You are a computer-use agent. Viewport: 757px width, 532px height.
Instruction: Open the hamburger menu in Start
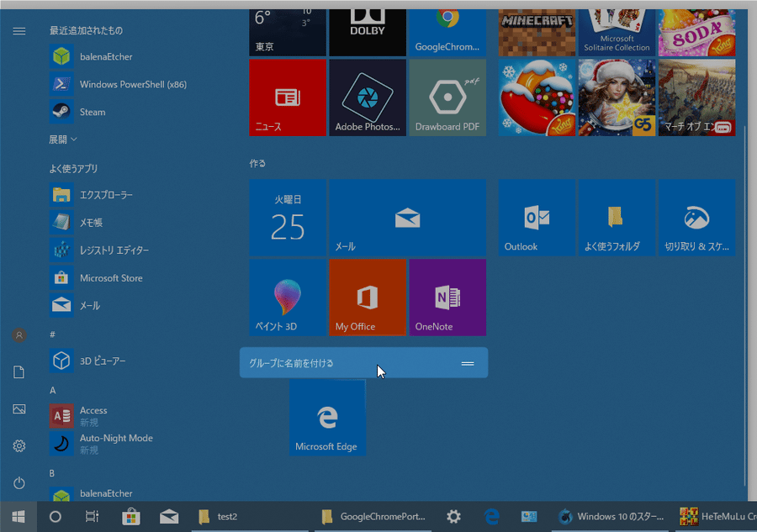[x=19, y=31]
